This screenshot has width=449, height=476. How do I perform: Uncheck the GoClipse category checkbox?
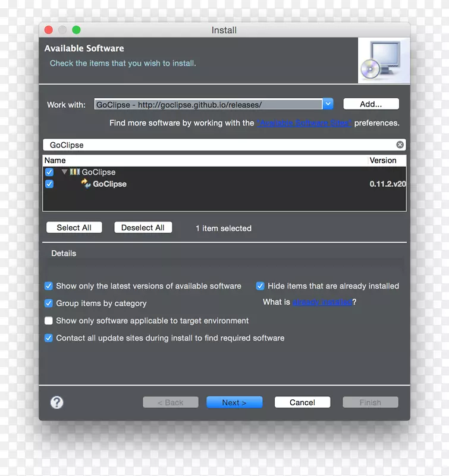[49, 172]
